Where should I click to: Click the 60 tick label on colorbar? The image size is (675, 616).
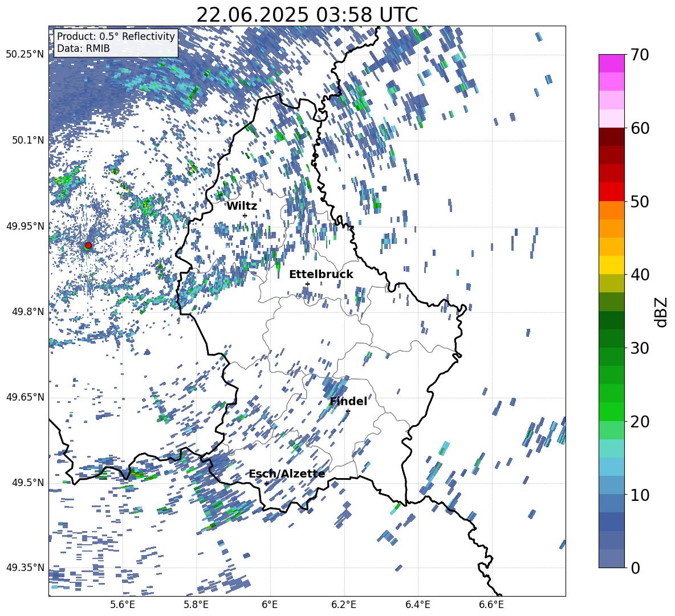pos(640,128)
